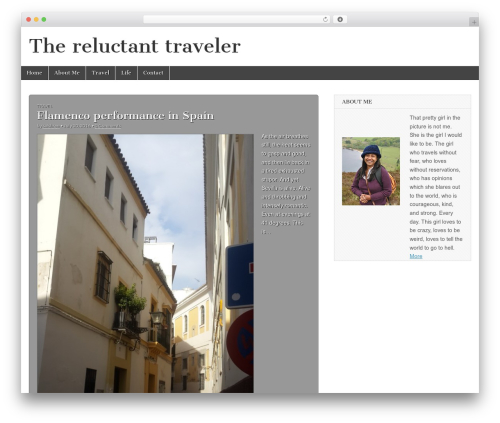
Task: Click the browser reload icon
Action: coord(325,20)
